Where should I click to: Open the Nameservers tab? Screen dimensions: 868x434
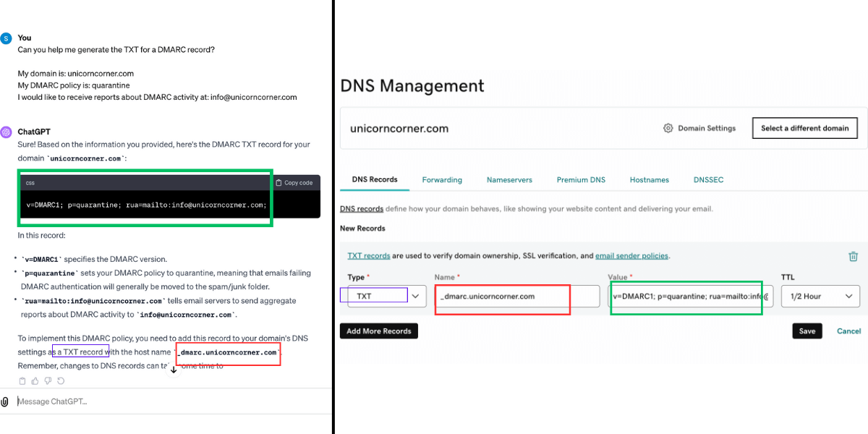[509, 179]
